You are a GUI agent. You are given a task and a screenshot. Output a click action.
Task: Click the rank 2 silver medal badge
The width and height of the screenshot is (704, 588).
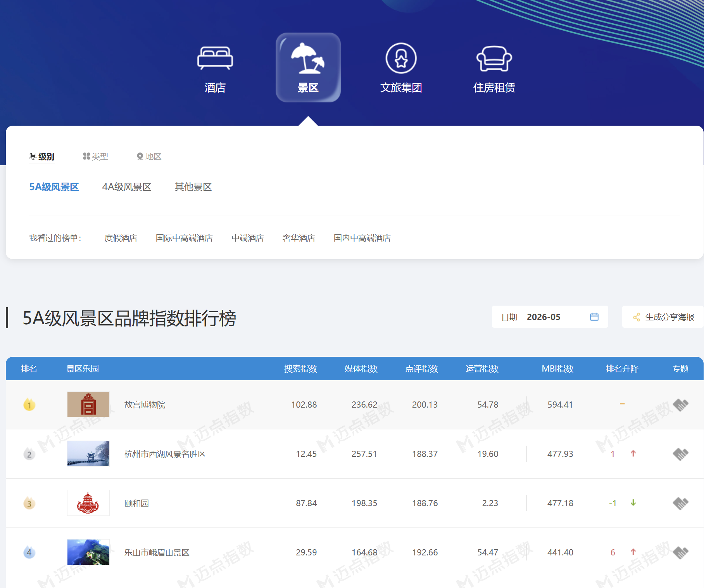29,454
